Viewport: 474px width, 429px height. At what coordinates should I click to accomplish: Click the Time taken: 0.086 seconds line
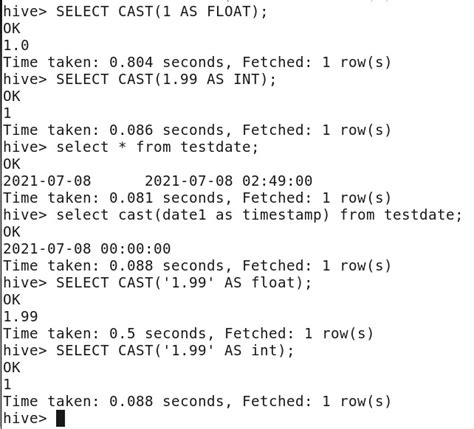click(197, 130)
